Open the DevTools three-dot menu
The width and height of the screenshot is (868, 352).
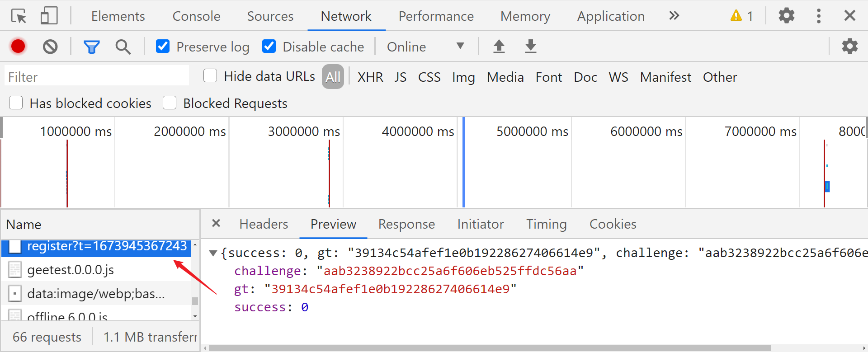tap(819, 16)
